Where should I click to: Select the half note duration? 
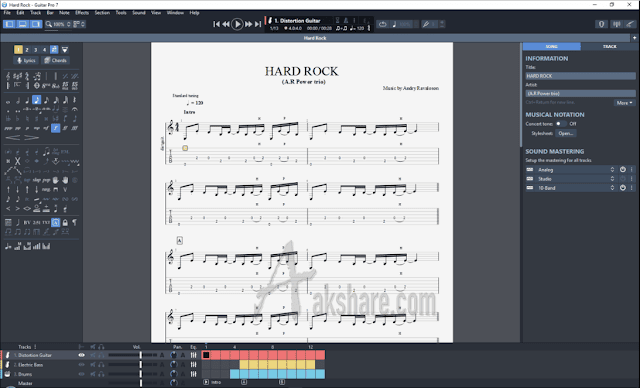click(x=18, y=100)
